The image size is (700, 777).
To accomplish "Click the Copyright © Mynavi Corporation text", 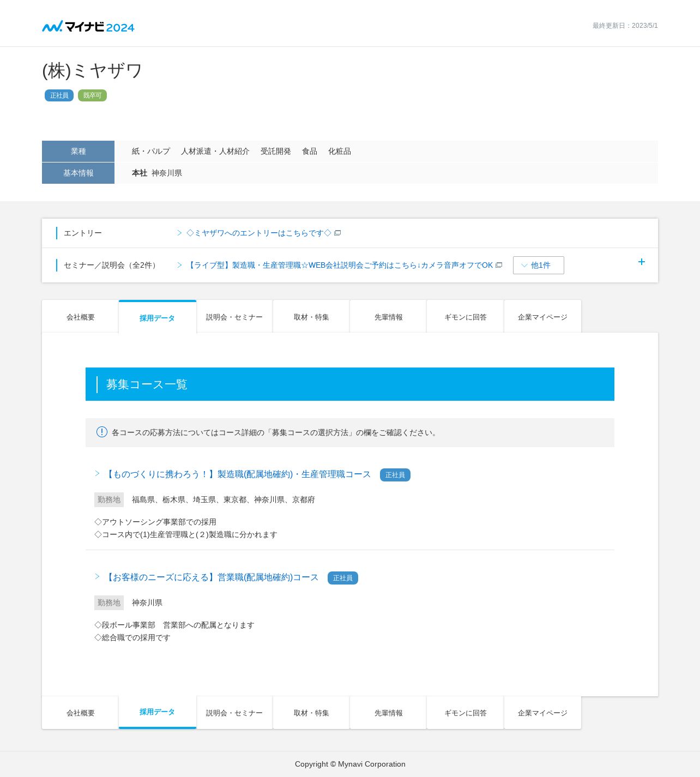I will tap(350, 764).
